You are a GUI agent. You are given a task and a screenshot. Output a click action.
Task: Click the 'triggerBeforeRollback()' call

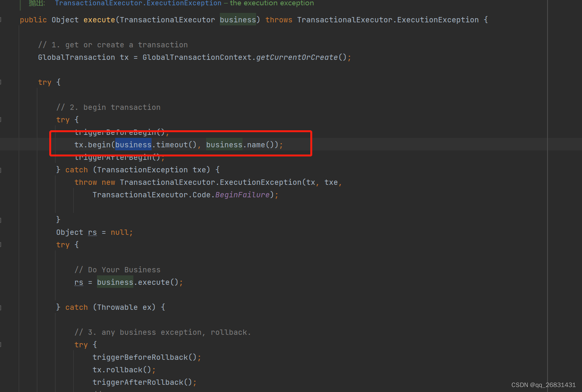(x=145, y=357)
